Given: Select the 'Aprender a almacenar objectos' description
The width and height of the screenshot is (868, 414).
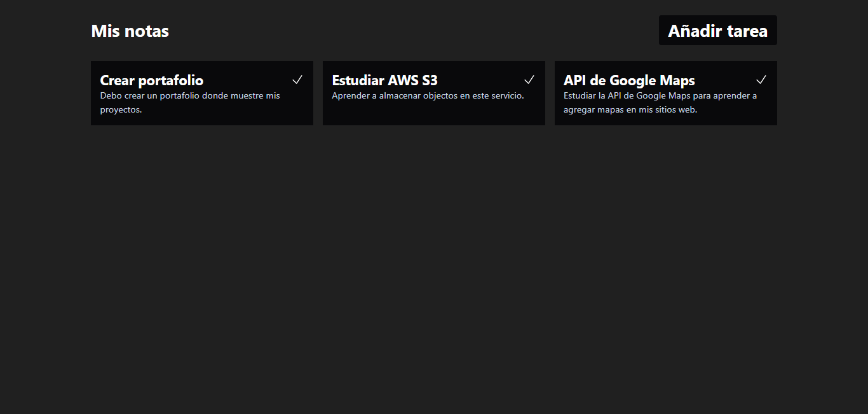Looking at the screenshot, I should coord(428,96).
